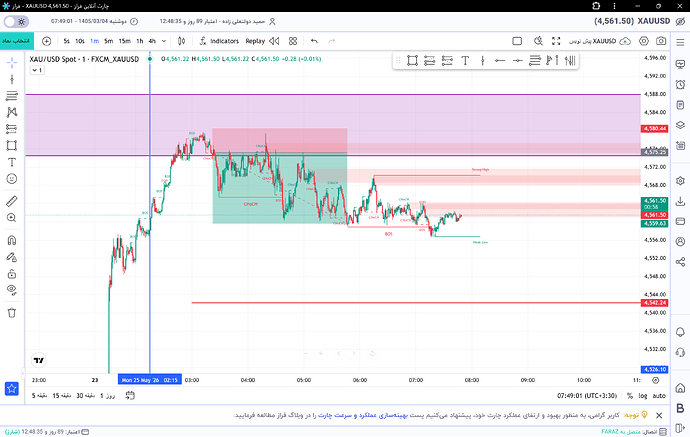Screen dimensions: 690x437
Task: Select the text tool in left toolbar
Action: [x=12, y=162]
